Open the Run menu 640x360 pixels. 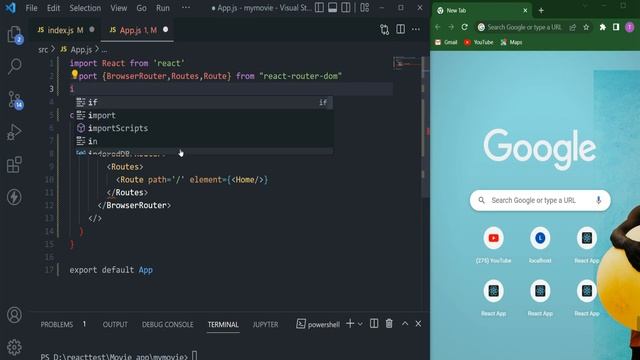(x=163, y=8)
